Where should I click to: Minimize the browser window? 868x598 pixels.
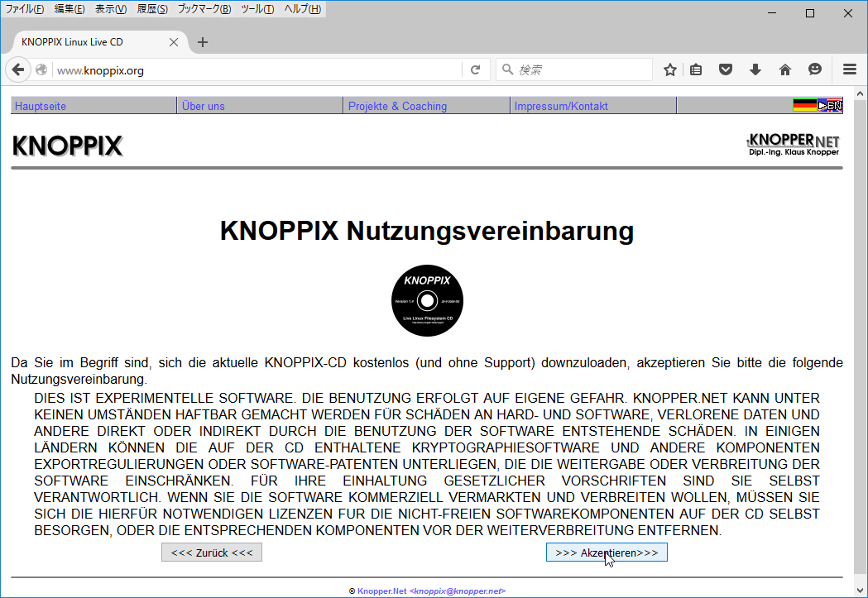click(772, 13)
